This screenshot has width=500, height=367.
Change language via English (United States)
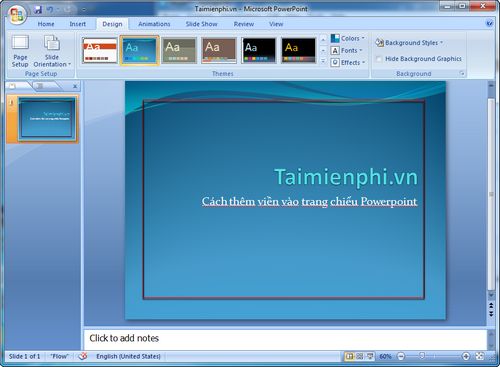click(x=128, y=356)
